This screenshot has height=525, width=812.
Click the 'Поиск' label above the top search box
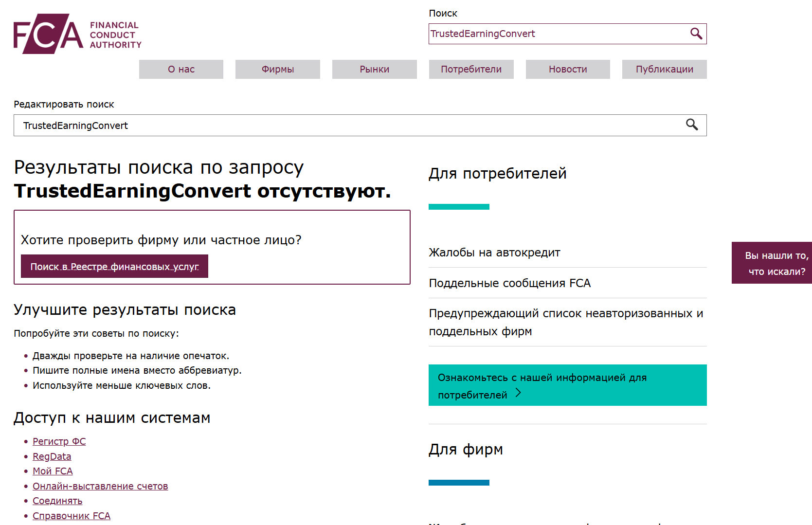pos(443,13)
